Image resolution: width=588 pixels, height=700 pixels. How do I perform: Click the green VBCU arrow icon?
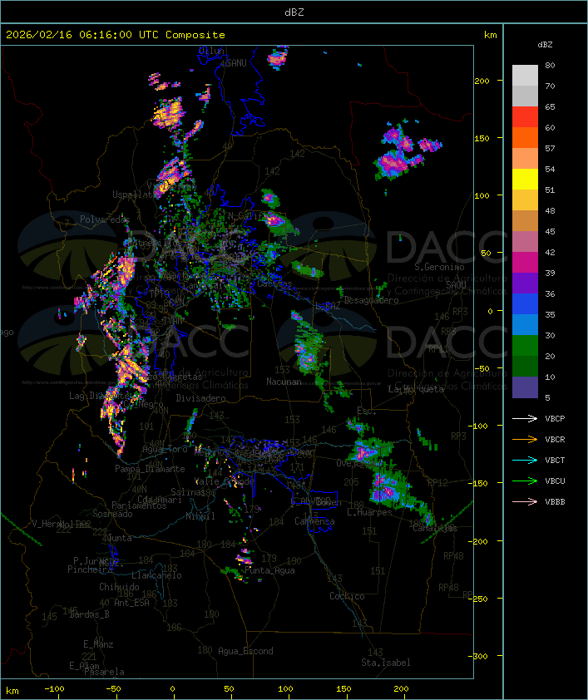(x=525, y=481)
